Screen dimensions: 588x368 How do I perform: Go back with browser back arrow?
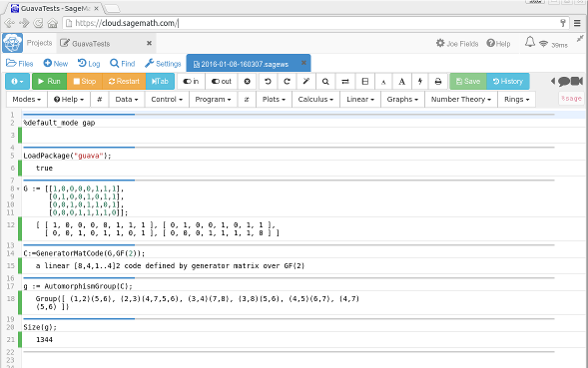tap(9, 23)
